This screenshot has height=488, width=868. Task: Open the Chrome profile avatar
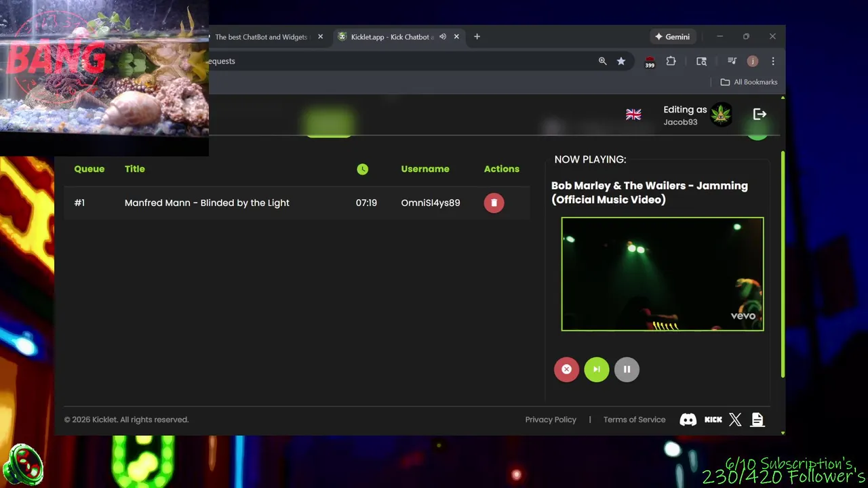click(x=752, y=61)
